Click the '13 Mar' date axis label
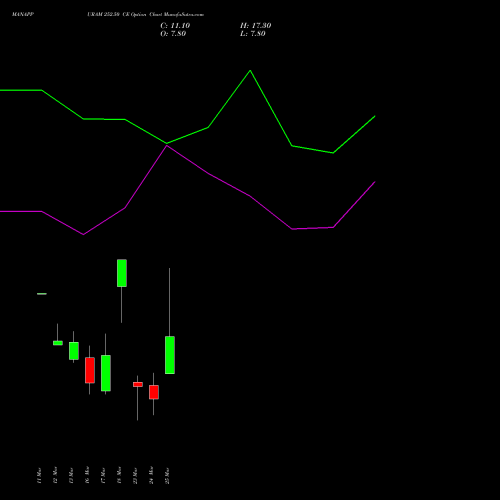 point(71,475)
